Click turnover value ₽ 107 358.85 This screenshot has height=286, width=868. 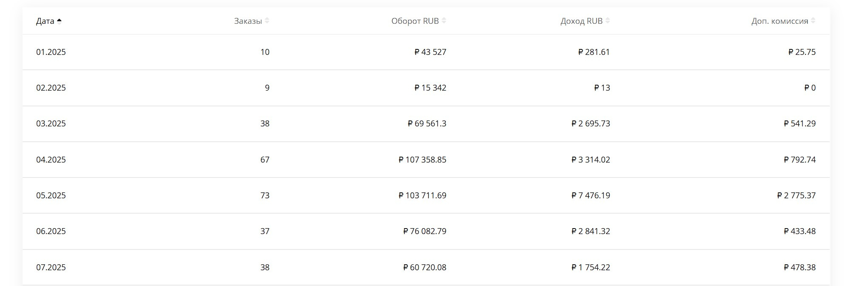point(422,160)
